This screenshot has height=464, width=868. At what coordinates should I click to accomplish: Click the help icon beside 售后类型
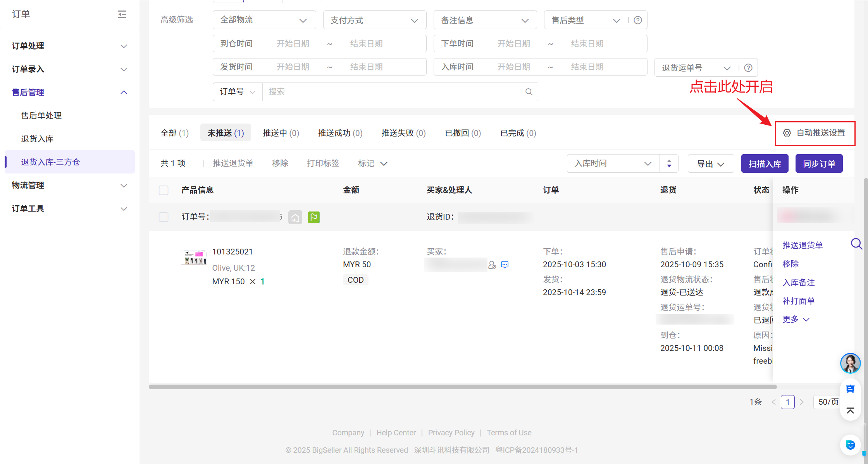tap(638, 20)
